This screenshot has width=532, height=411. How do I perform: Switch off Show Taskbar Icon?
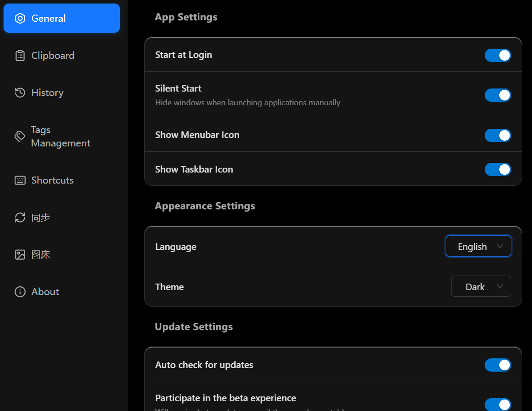point(498,169)
